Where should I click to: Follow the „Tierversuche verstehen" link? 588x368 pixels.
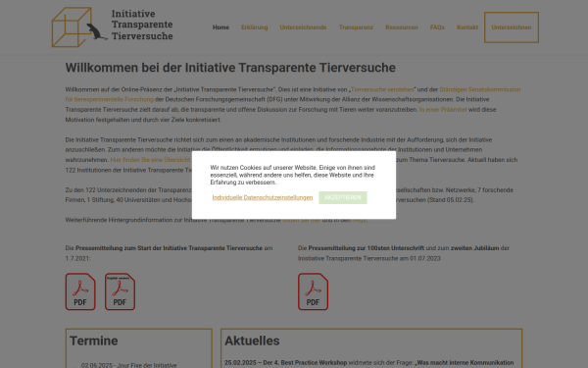point(382,89)
